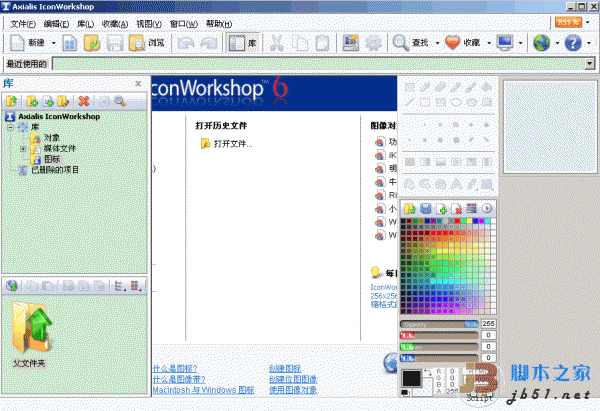Collapse the 库 tree node

10,127
